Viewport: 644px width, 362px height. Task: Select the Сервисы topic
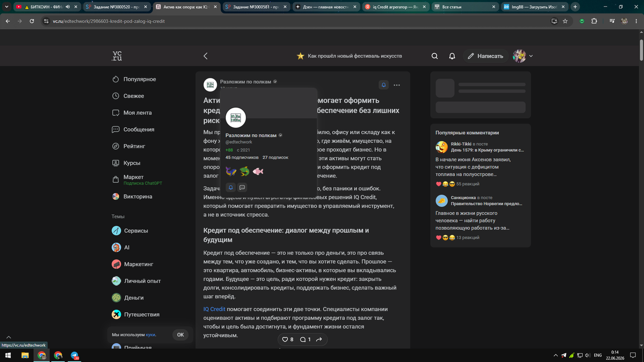click(130, 231)
